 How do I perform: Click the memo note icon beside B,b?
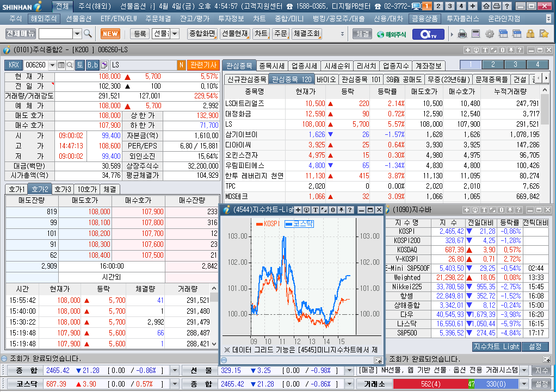click(x=104, y=65)
